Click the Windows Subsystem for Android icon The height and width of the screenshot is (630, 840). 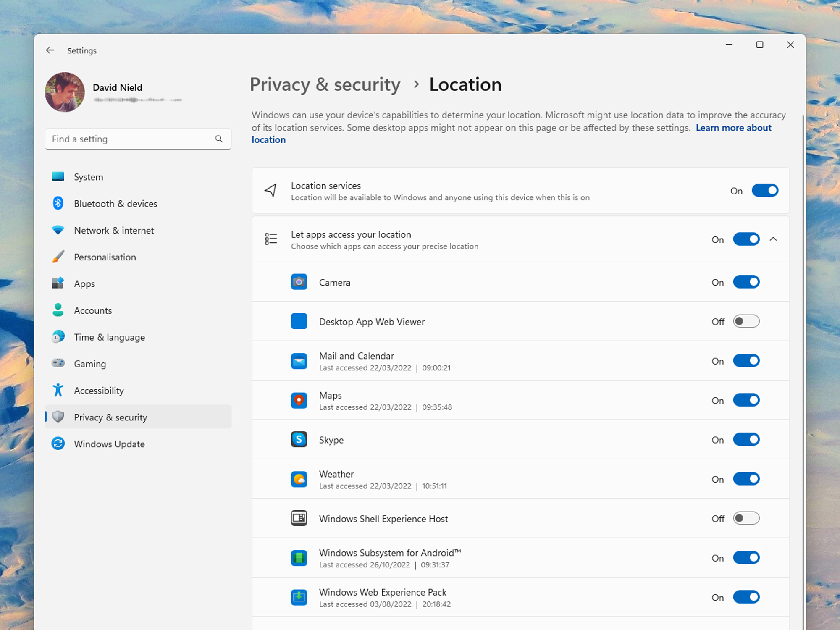[299, 558]
